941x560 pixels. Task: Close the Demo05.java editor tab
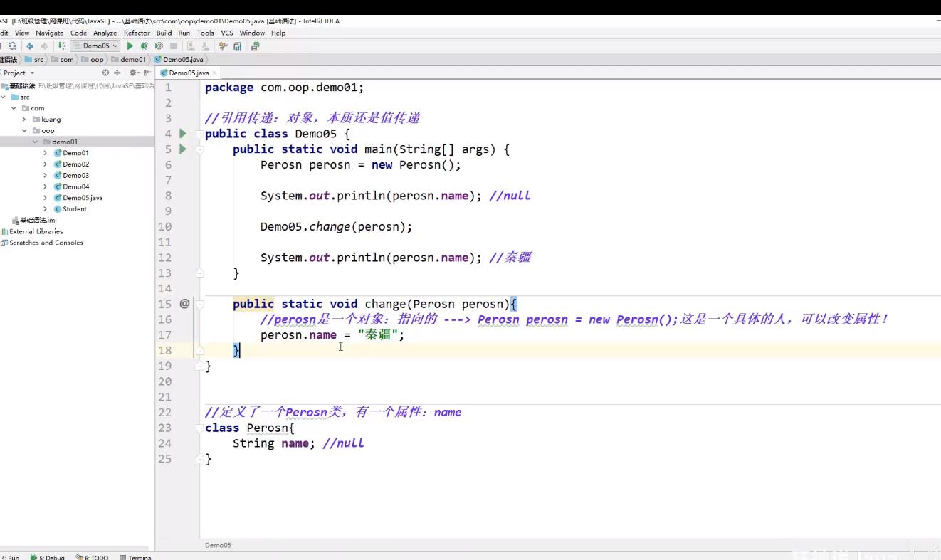coord(214,73)
